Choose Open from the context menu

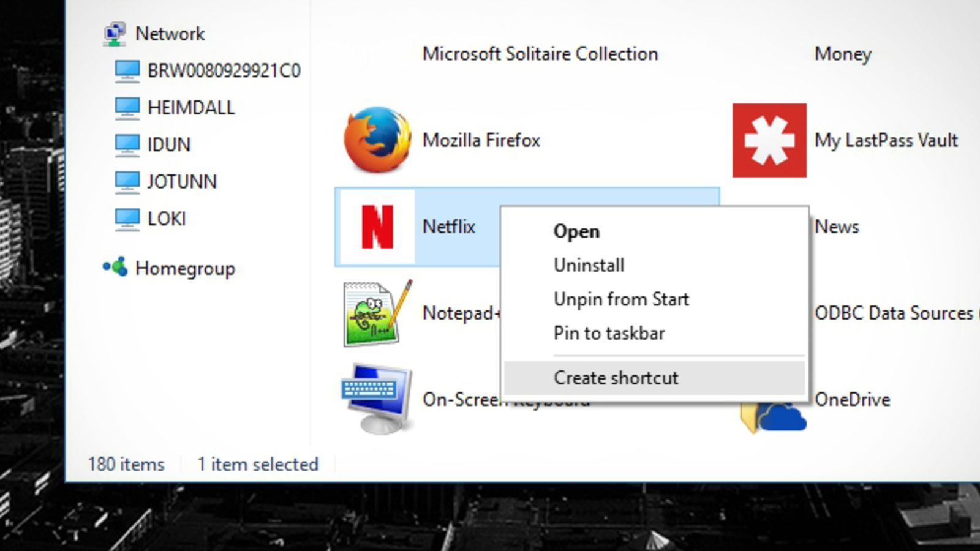576,231
